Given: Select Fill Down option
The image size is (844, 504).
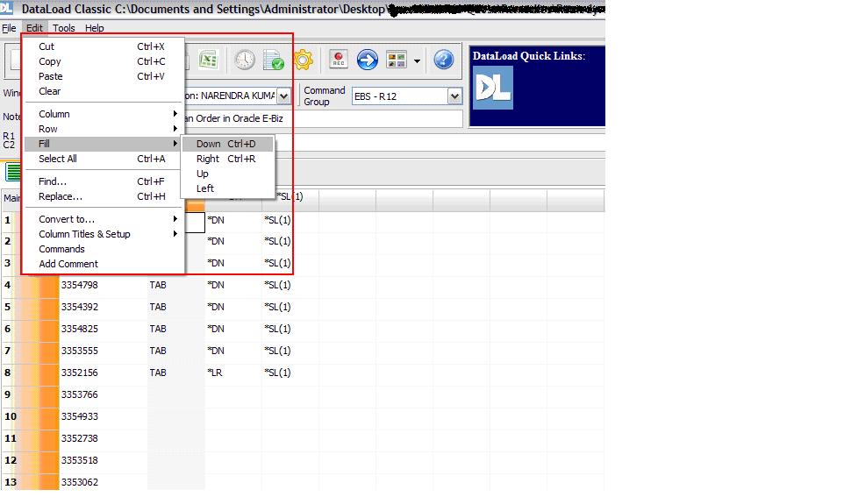Looking at the screenshot, I should point(228,144).
